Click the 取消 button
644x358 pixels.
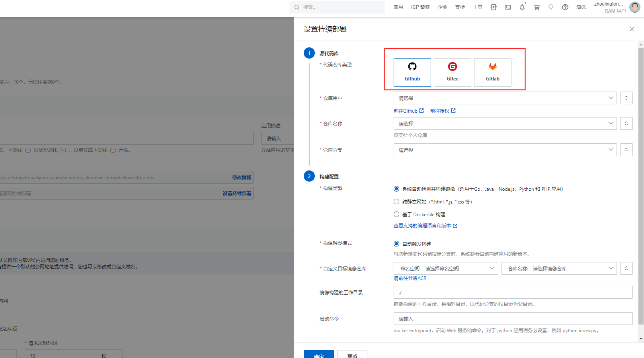pos(352,354)
